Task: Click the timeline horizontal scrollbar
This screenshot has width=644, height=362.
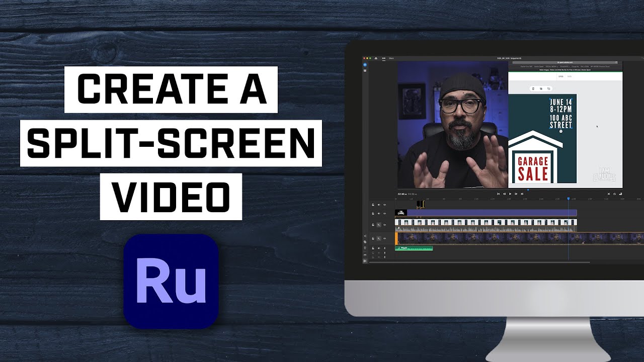Action: click(479, 262)
